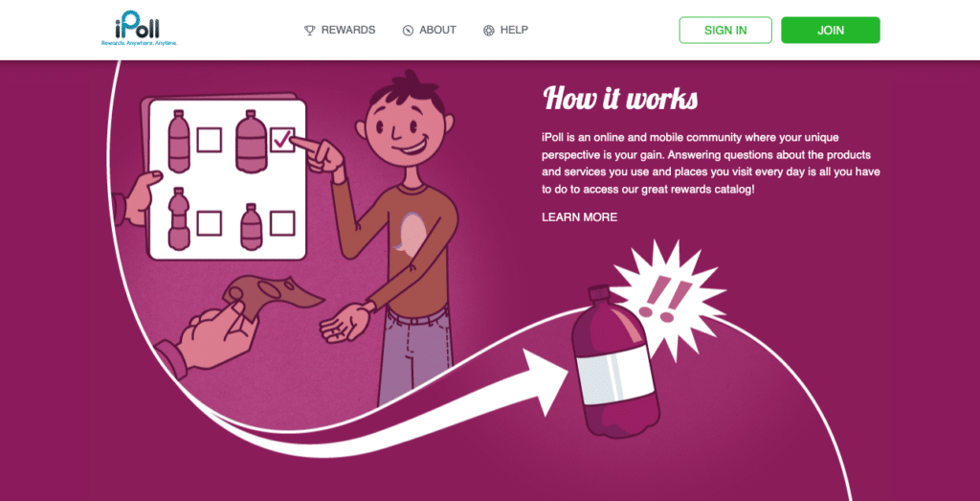
Task: Click the exclamation marks starburst
Action: click(x=667, y=296)
